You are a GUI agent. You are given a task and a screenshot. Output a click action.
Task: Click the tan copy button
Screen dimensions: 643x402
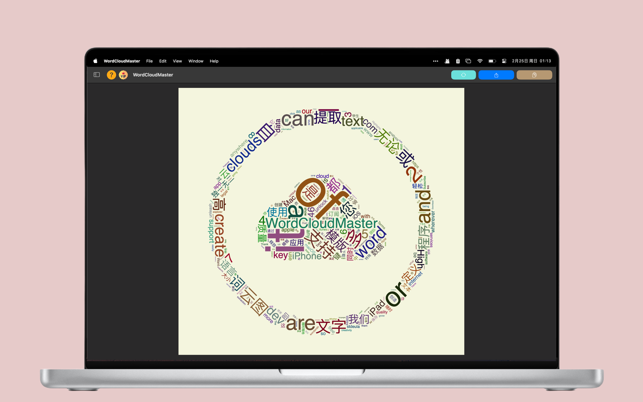point(534,75)
